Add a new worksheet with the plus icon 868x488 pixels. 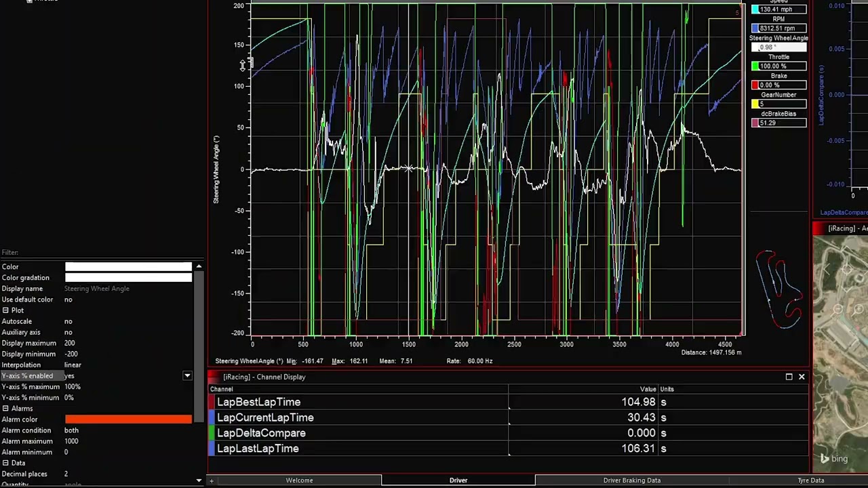click(x=212, y=481)
